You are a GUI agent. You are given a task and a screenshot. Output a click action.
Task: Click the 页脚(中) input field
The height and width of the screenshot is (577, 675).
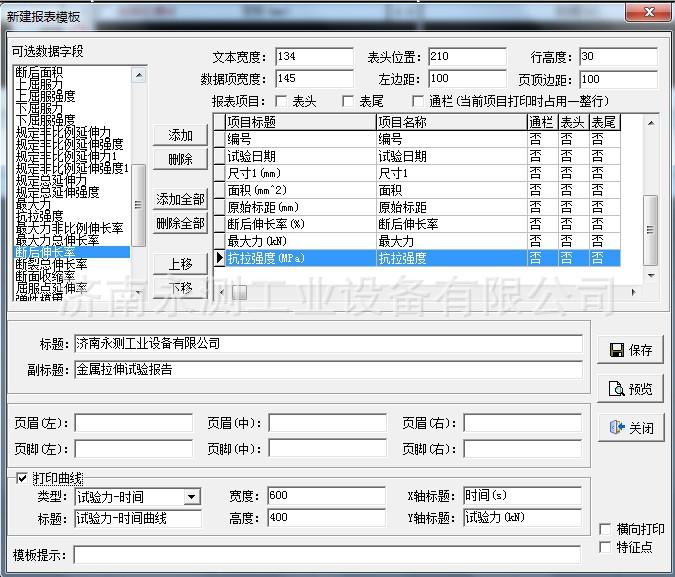[328, 449]
